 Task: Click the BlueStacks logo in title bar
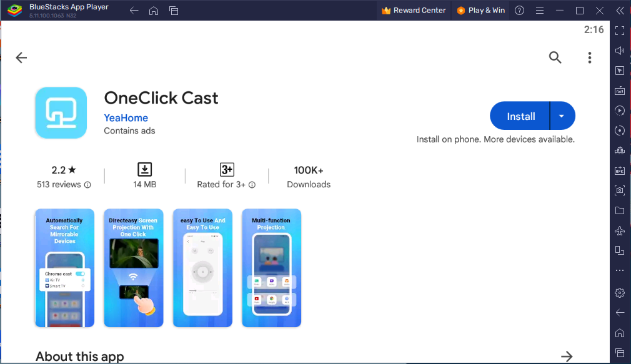[15, 11]
